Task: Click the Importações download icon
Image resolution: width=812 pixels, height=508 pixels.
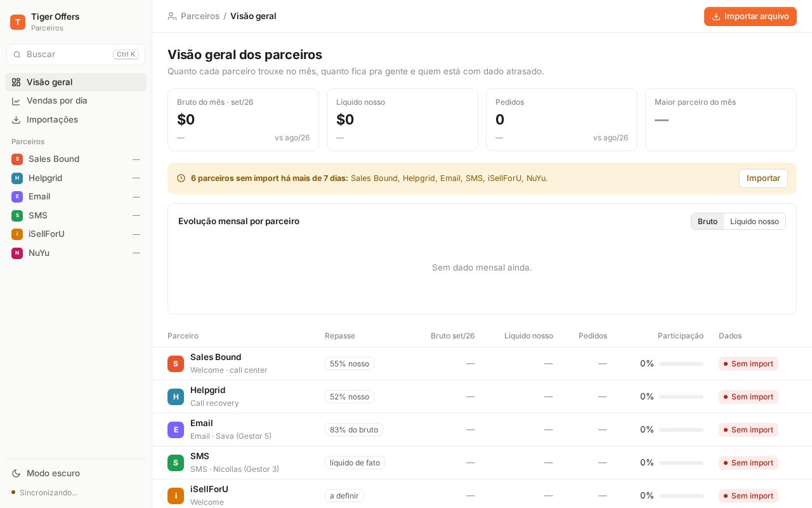Action: (16, 119)
